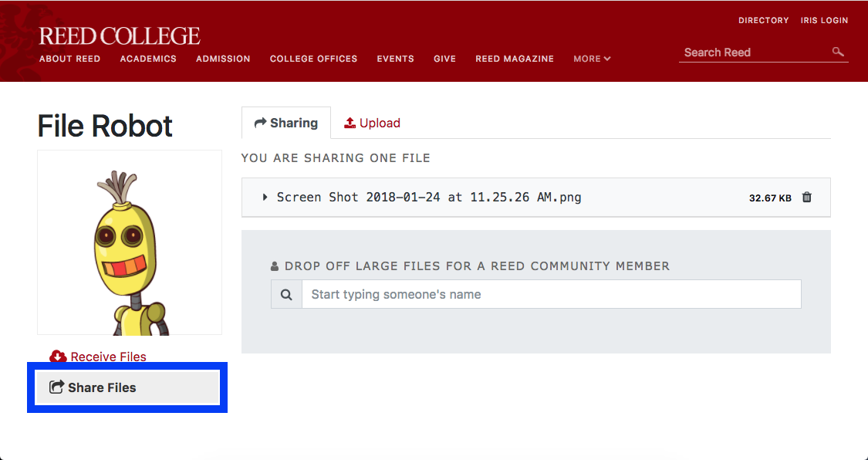This screenshot has width=868, height=460.
Task: Switch to the Upload tab
Action: pos(372,123)
